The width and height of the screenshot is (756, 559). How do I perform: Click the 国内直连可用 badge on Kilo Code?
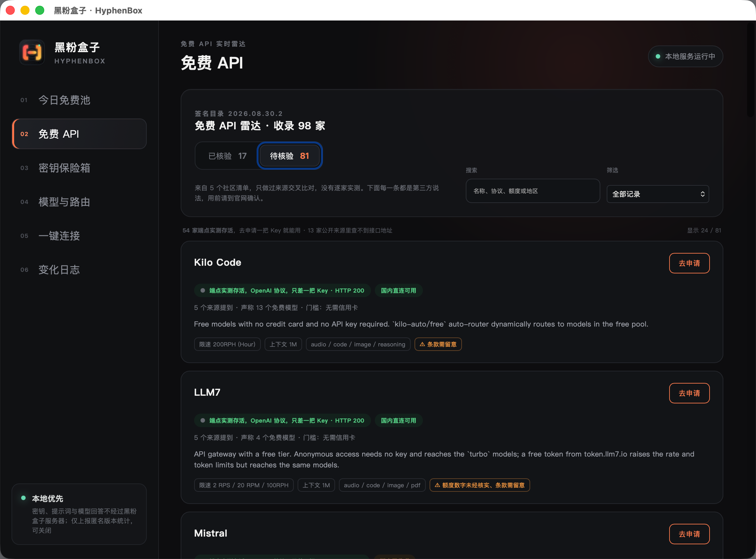399,291
